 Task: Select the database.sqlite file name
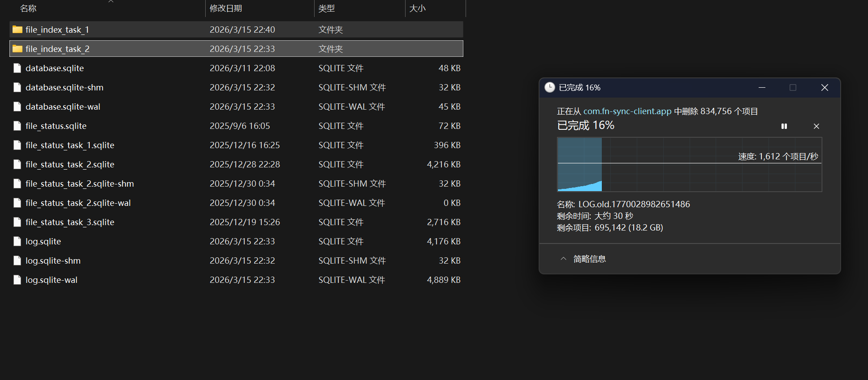tap(55, 68)
